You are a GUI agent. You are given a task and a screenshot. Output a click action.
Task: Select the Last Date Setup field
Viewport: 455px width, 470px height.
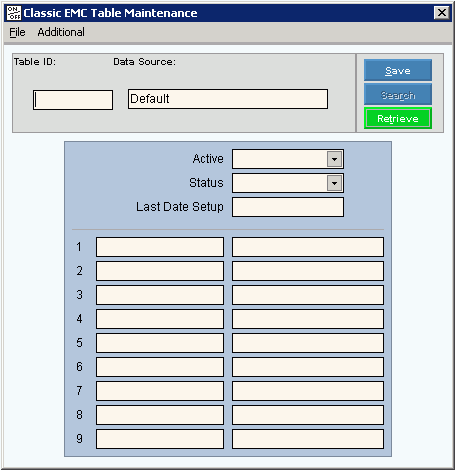click(x=288, y=207)
